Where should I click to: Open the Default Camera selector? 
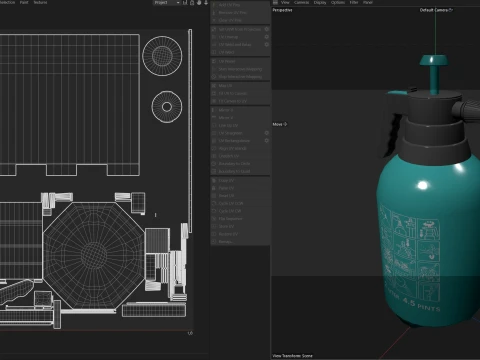click(436, 10)
